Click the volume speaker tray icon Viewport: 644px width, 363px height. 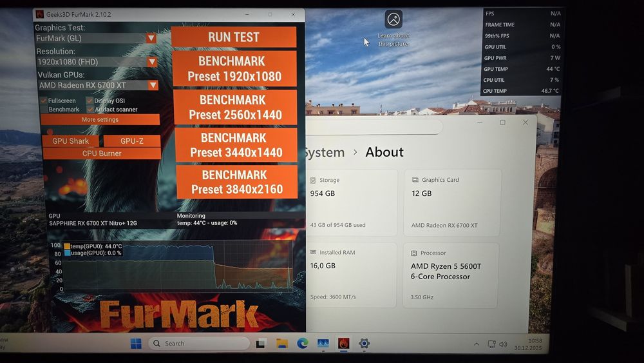pos(503,344)
